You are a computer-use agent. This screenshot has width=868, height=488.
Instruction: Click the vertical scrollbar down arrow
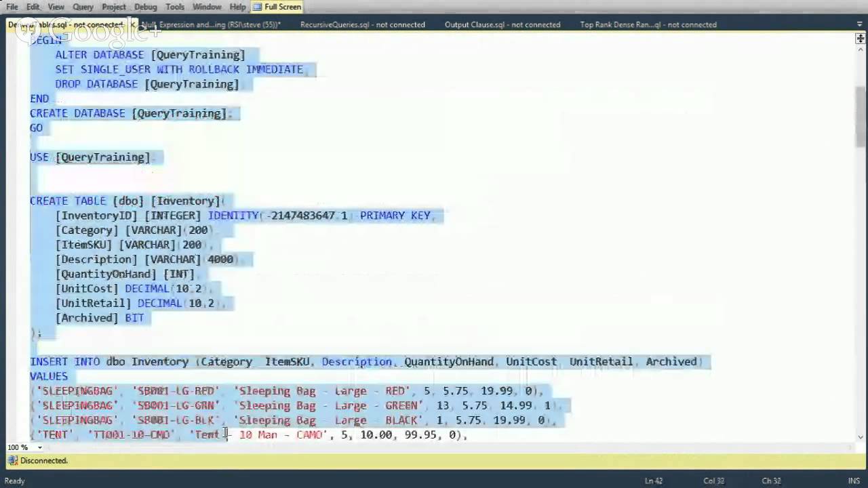pos(860,437)
